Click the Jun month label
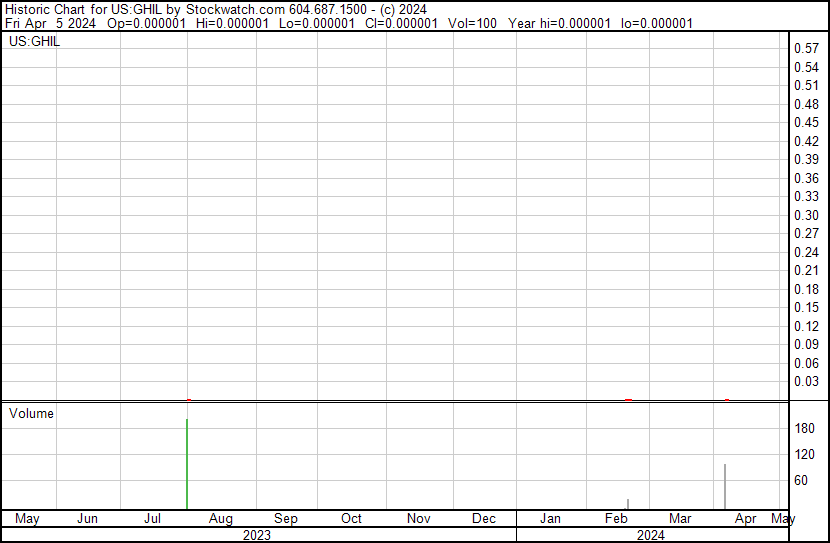Screen dimensions: 830x543 click(x=87, y=518)
